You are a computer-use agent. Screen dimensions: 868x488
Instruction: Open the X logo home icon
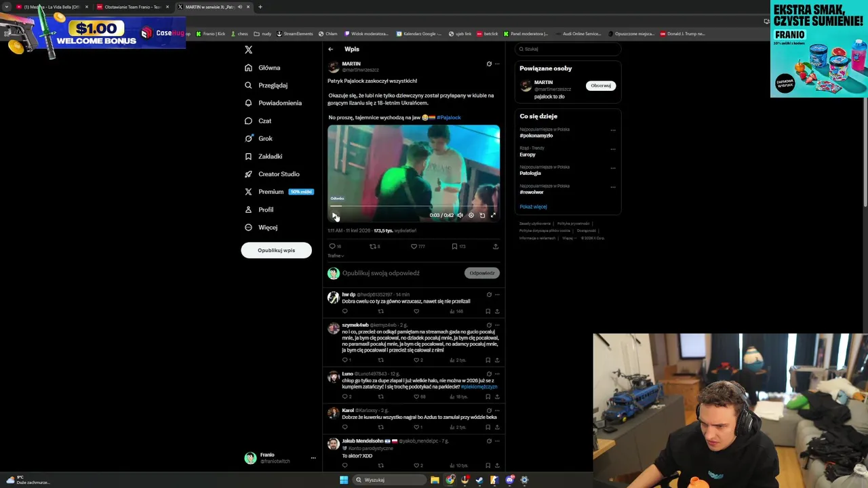pyautogui.click(x=248, y=49)
